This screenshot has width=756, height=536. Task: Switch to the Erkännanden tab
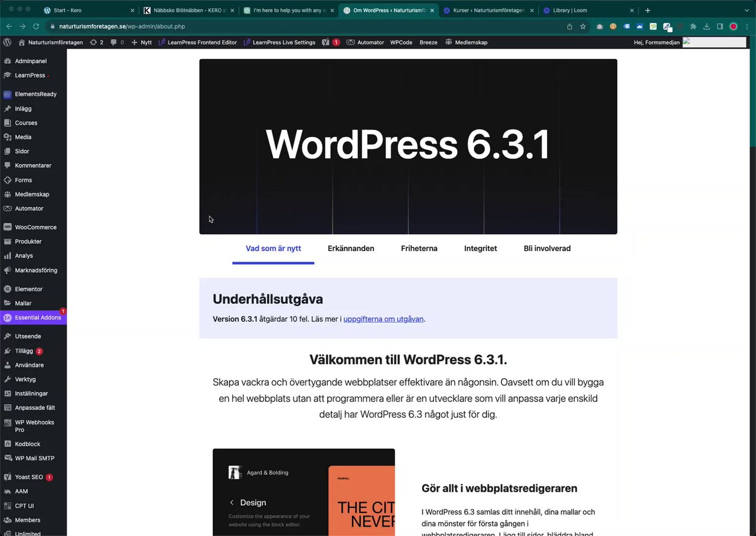pos(351,249)
